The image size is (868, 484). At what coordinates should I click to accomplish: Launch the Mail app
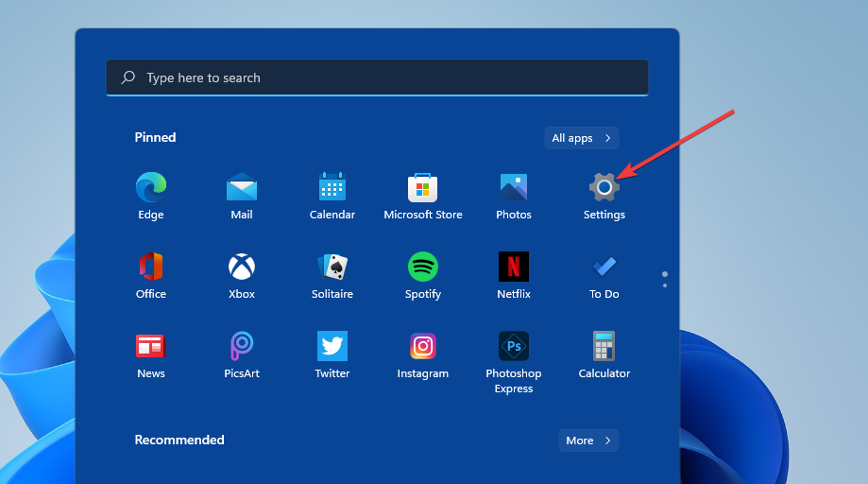[242, 196]
